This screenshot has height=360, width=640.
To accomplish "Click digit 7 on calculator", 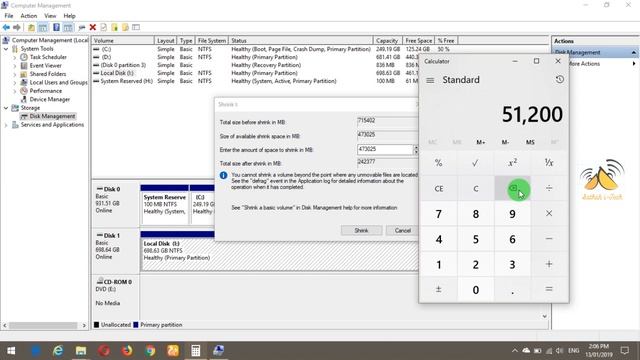I will (439, 213).
